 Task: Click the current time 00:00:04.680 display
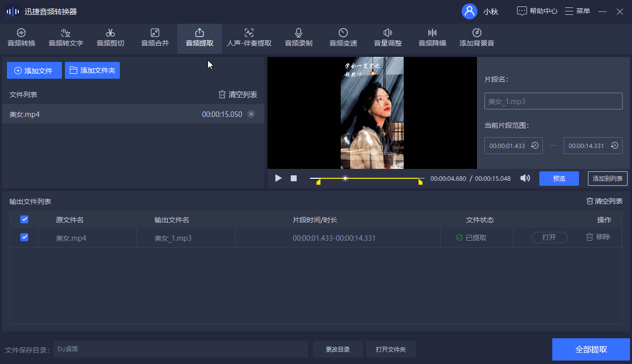pyautogui.click(x=448, y=179)
